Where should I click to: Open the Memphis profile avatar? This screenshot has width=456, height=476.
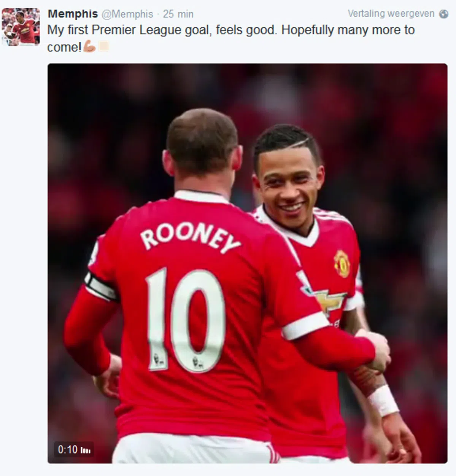(21, 27)
